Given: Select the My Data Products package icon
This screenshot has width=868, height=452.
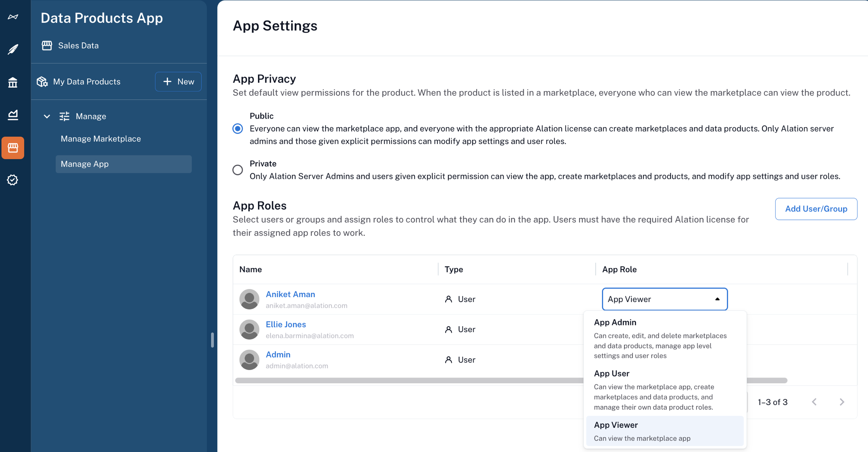Looking at the screenshot, I should point(42,82).
